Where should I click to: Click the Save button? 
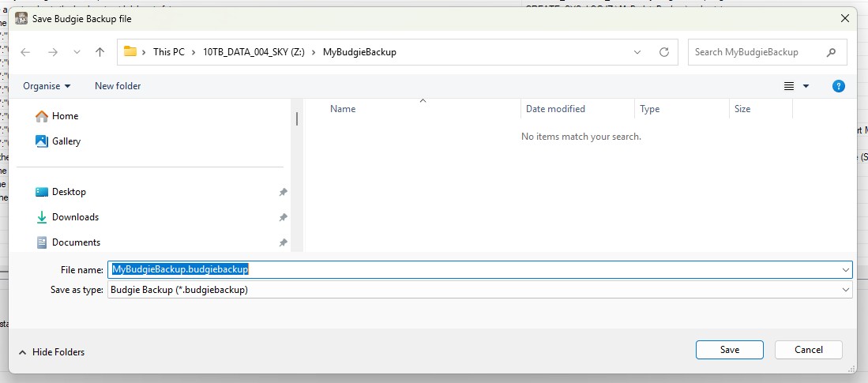click(730, 350)
